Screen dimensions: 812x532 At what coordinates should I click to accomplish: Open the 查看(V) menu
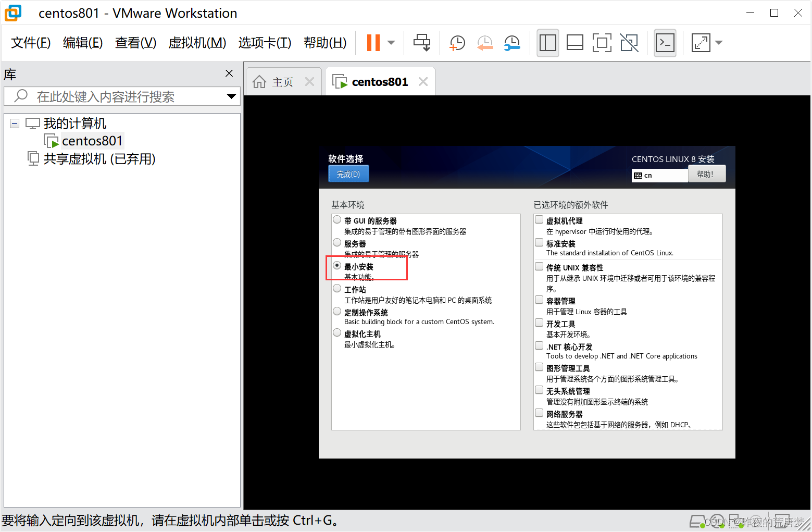(135, 43)
